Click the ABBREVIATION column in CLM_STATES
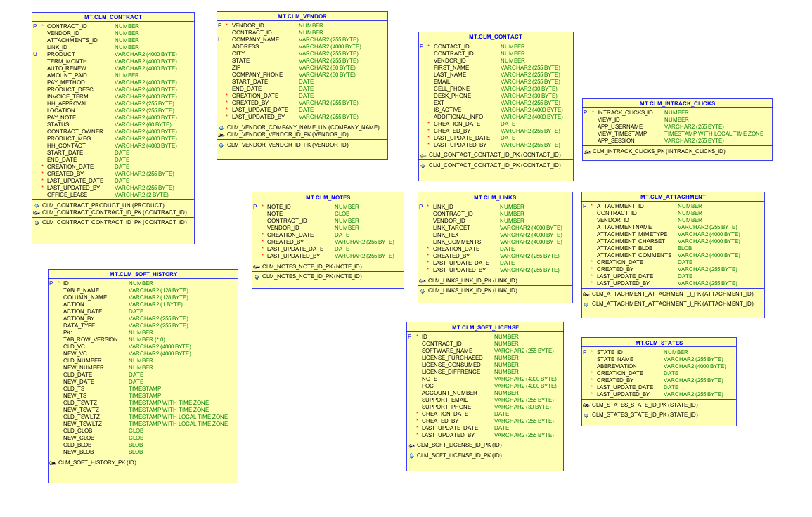Viewport: 812px width, 517px height. click(659, 367)
